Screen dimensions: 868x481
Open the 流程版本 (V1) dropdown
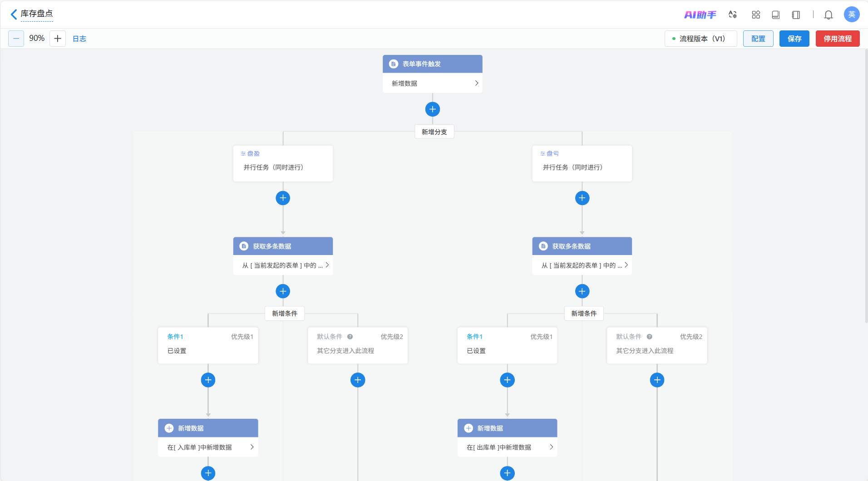point(700,39)
